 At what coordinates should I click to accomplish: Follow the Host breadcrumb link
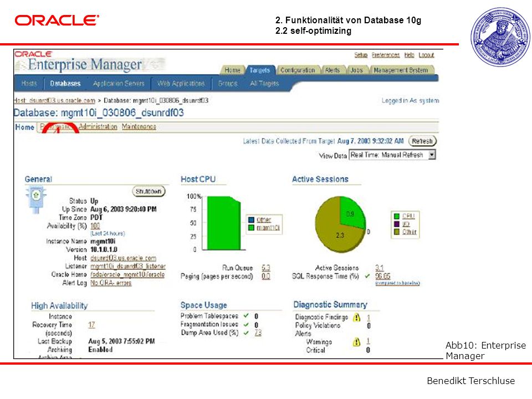(x=55, y=100)
